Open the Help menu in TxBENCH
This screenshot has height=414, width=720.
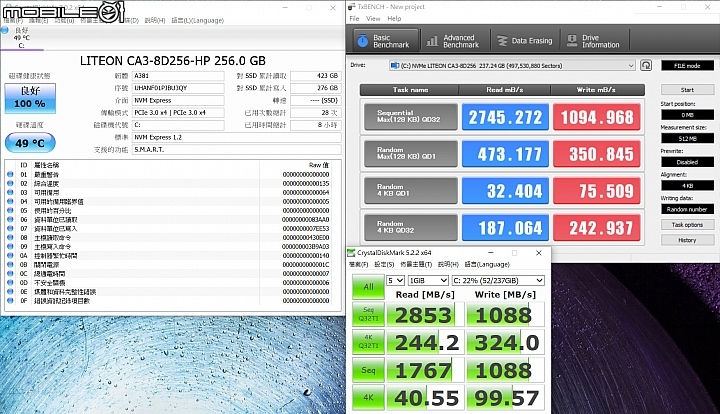(x=394, y=18)
